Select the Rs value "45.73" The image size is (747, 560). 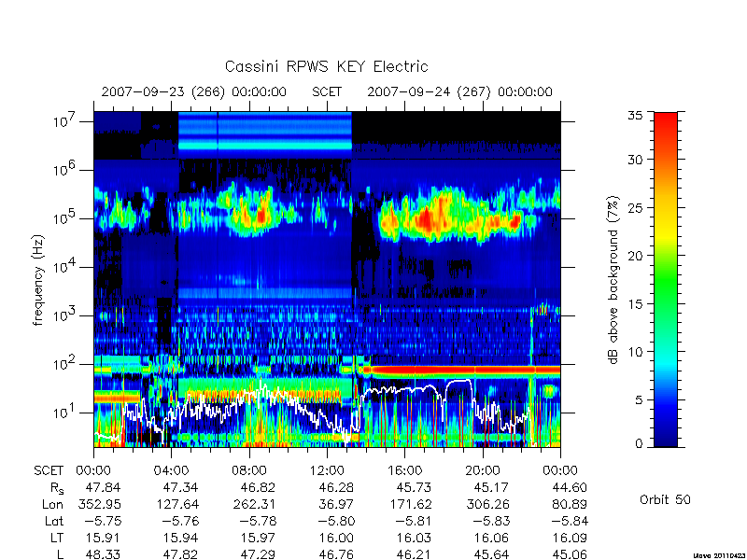point(414,487)
